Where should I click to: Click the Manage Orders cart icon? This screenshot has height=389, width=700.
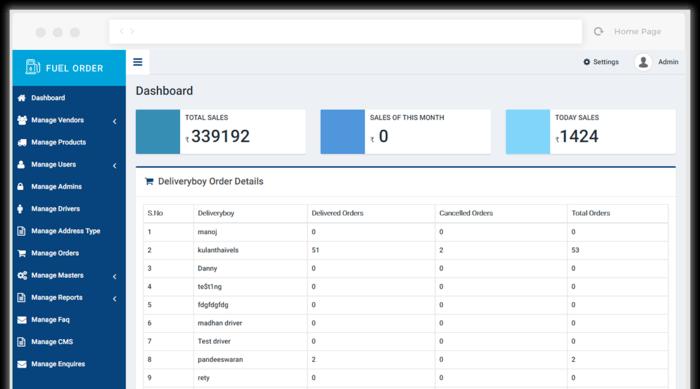click(21, 253)
